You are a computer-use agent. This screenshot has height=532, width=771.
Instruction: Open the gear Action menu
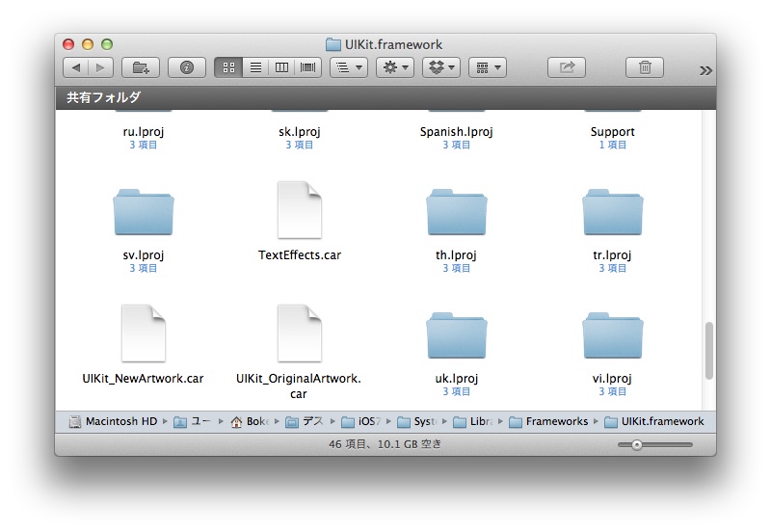395,67
